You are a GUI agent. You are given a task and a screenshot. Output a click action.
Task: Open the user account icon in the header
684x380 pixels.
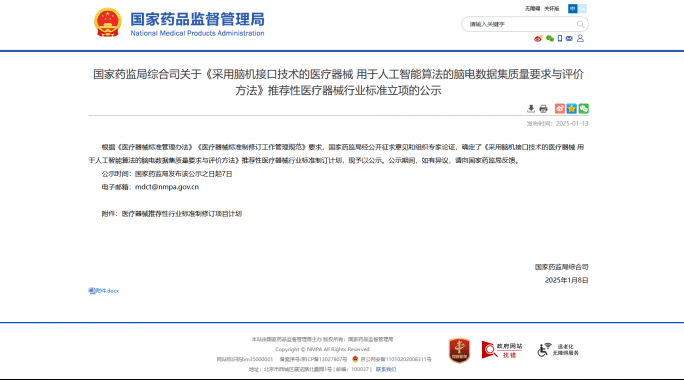tap(580, 38)
